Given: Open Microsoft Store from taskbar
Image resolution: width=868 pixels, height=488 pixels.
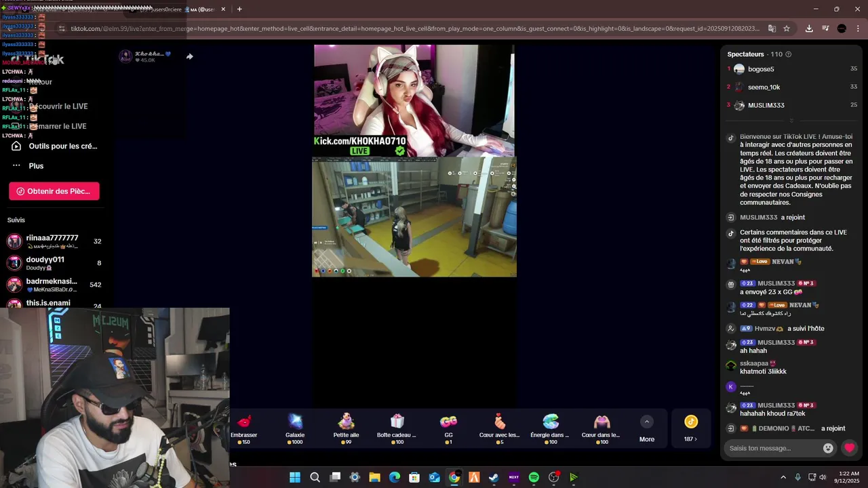Looking at the screenshot, I should (414, 477).
